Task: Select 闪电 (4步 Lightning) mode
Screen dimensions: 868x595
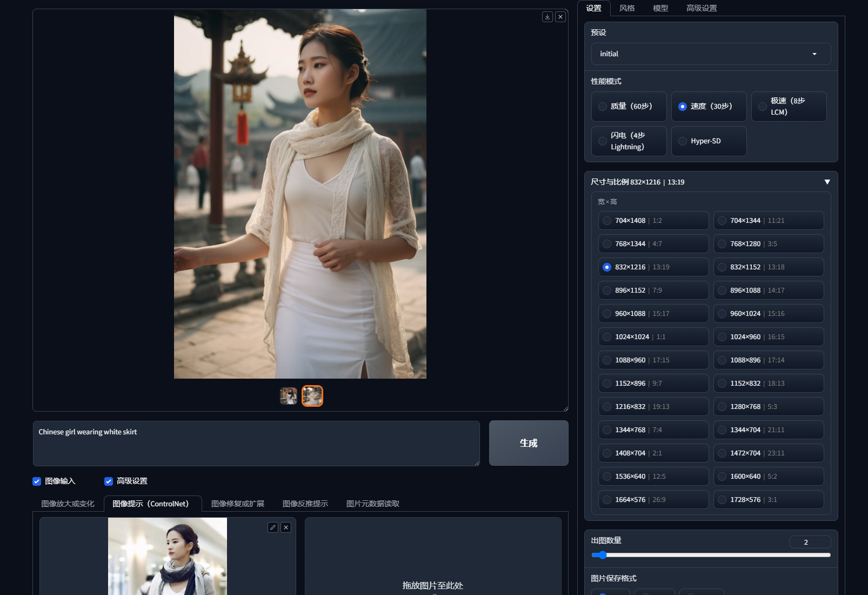Action: point(629,141)
